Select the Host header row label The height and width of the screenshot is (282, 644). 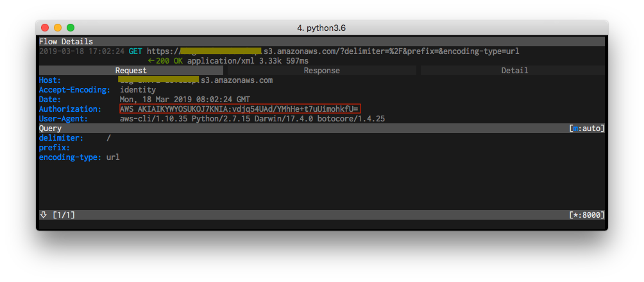[x=50, y=80]
